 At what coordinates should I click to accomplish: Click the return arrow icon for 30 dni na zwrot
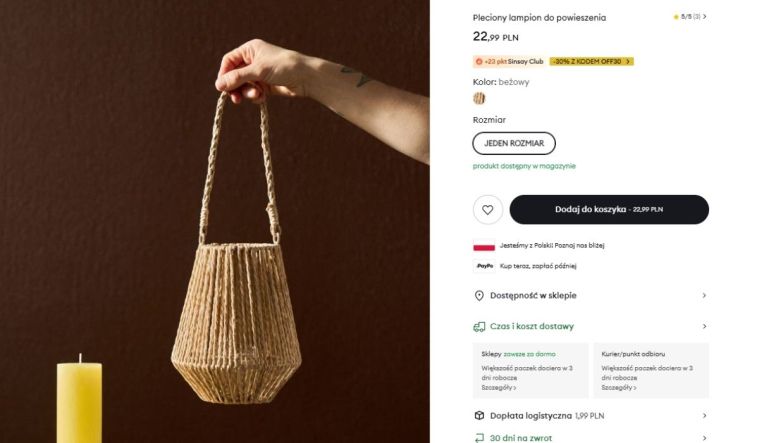(479, 437)
